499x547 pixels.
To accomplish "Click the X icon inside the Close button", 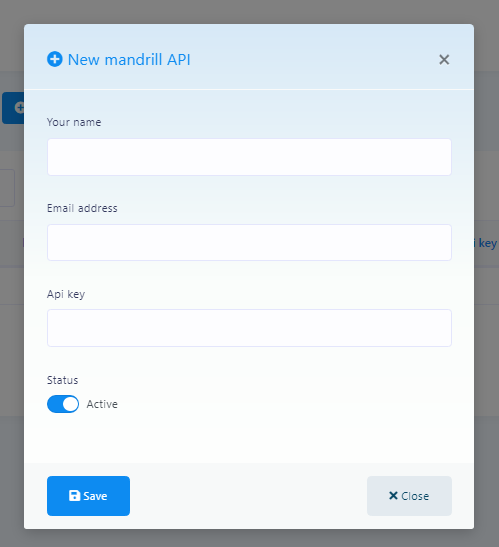I will (393, 495).
